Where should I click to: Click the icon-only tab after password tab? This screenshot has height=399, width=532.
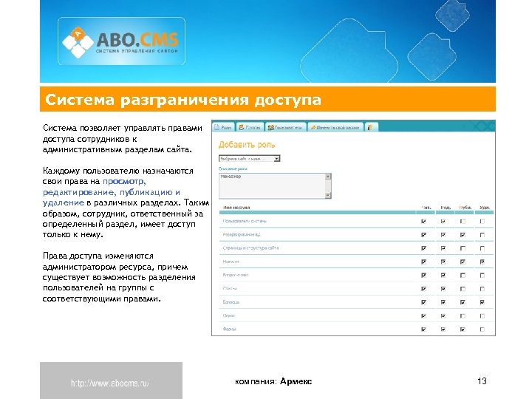371,127
